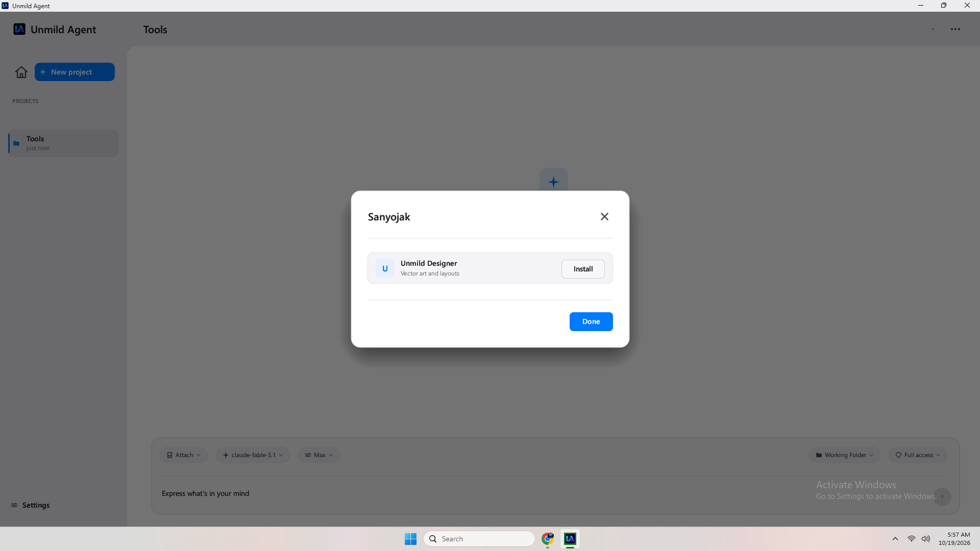This screenshot has width=980, height=551.
Task: Open Settings in the sidebar
Action: [30, 505]
